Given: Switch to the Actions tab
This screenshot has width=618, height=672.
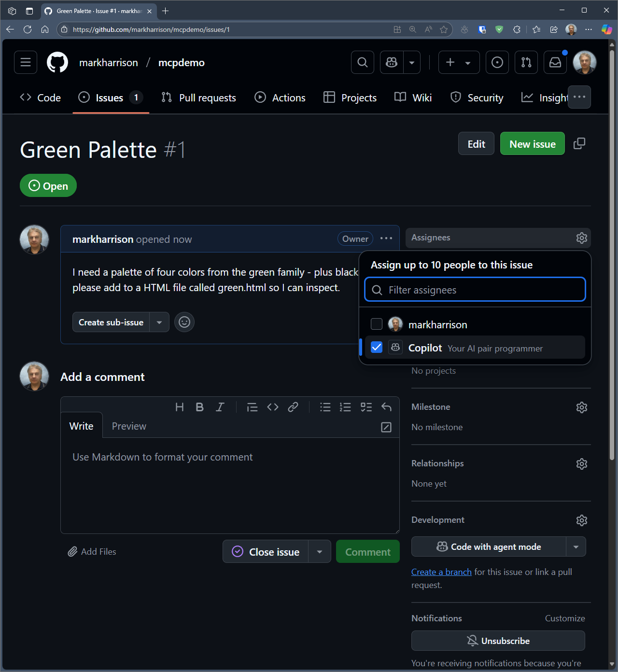Looking at the screenshot, I should tap(280, 98).
